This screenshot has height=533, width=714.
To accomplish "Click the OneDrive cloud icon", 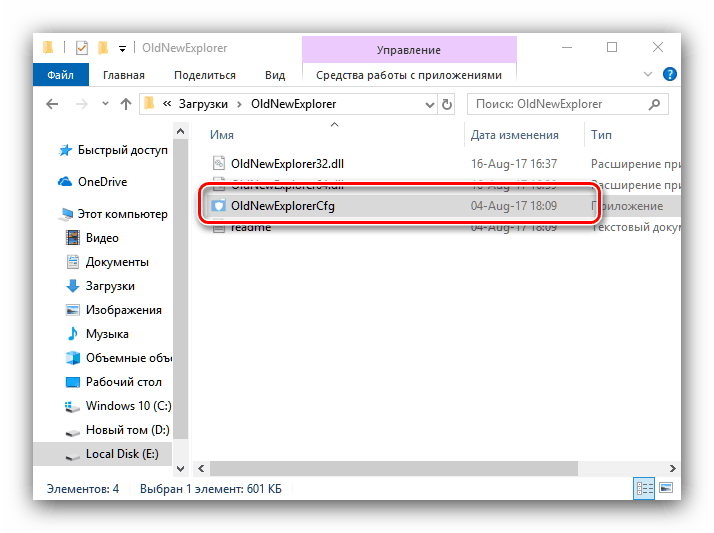I will 65,182.
